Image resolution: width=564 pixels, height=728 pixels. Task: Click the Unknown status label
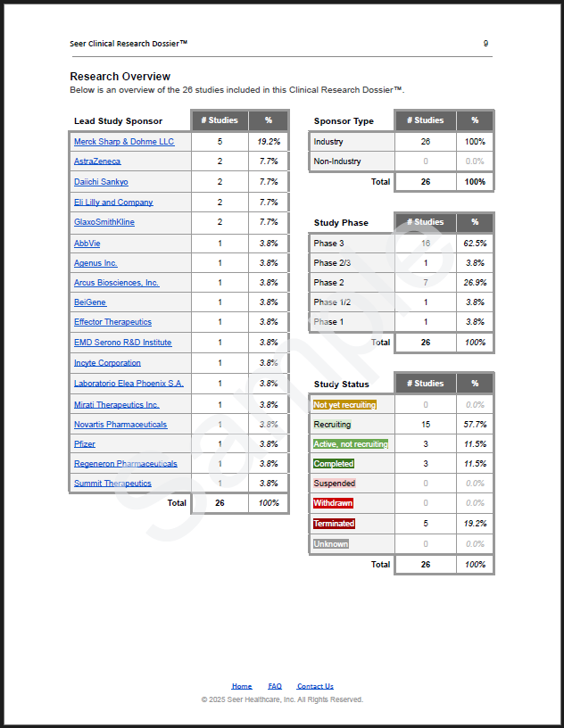[x=331, y=543]
